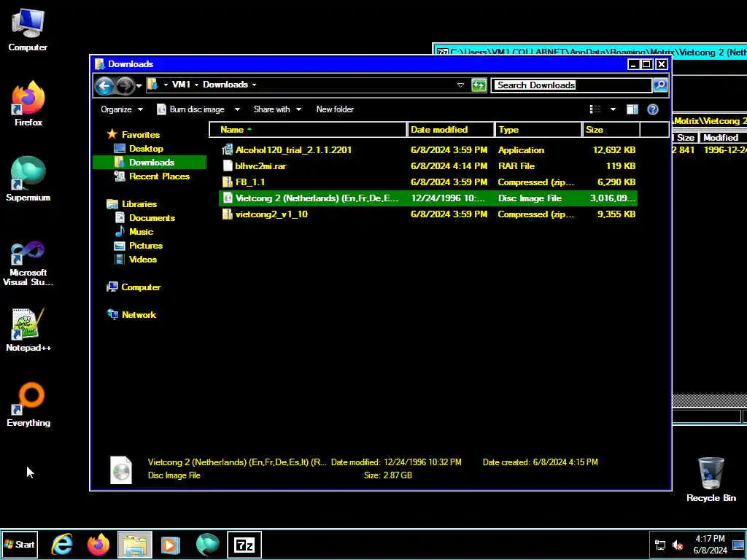Click the search magnifier button
The width and height of the screenshot is (747, 560).
pos(660,85)
